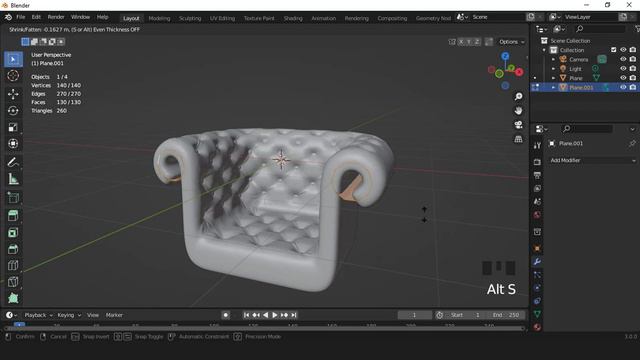This screenshot has height=360, width=640.
Task: Open the Object Data properties tab
Action: click(x=537, y=314)
